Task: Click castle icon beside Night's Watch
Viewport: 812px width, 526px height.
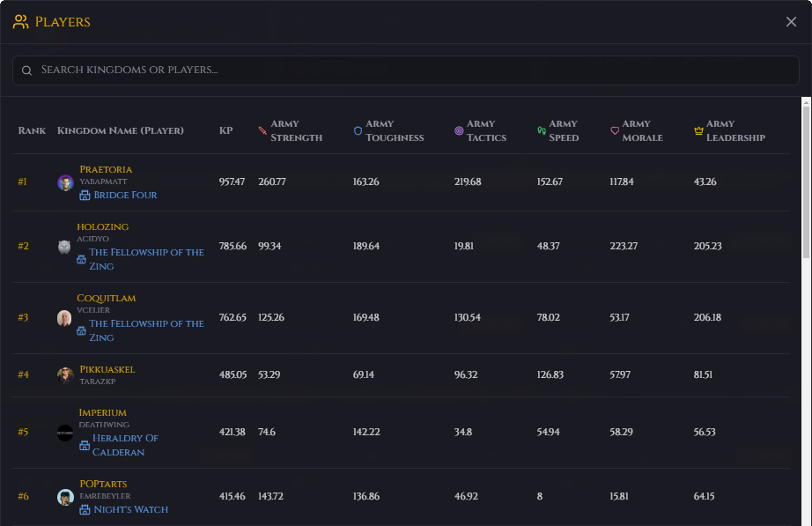Action: (x=85, y=510)
